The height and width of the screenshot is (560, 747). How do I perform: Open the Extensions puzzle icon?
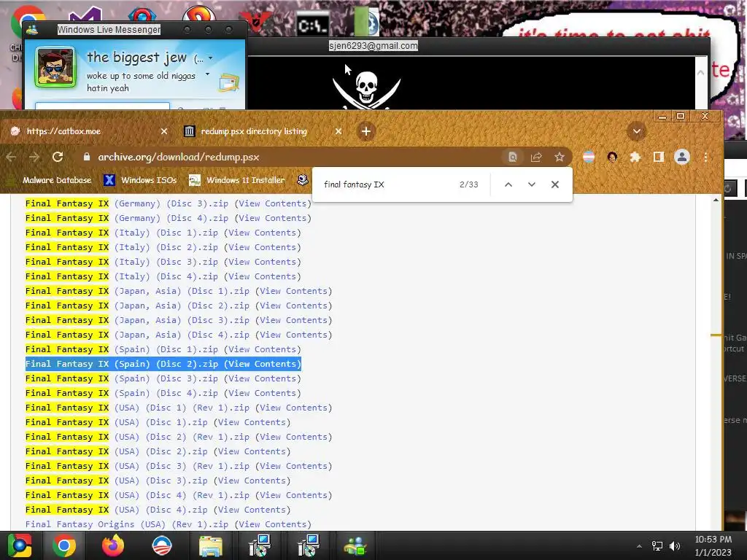point(635,157)
